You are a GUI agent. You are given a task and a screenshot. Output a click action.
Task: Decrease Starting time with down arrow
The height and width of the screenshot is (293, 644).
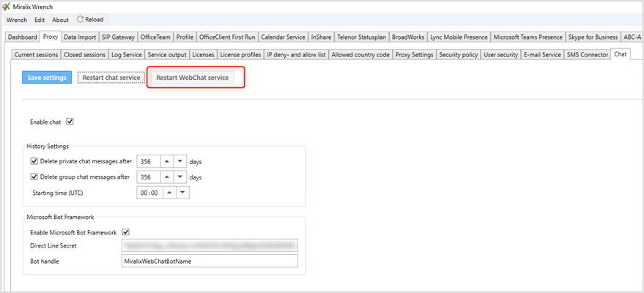pyautogui.click(x=182, y=193)
